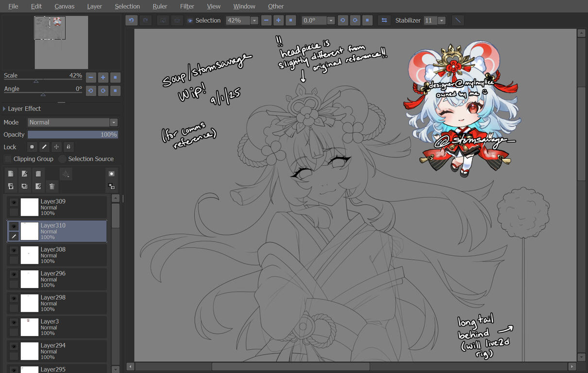
Task: Enable the lock transparency pixels icon
Action: [x=32, y=147]
